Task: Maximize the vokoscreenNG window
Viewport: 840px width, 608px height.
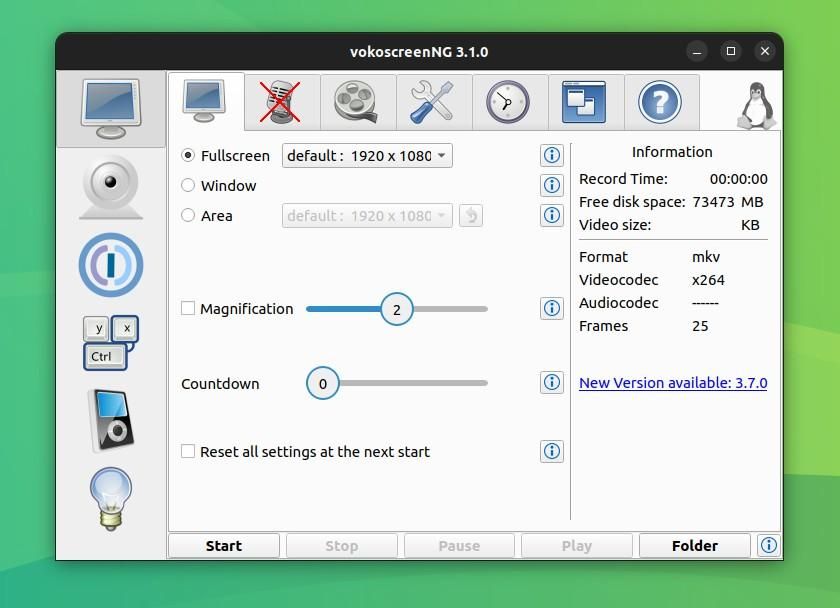Action: coord(731,51)
